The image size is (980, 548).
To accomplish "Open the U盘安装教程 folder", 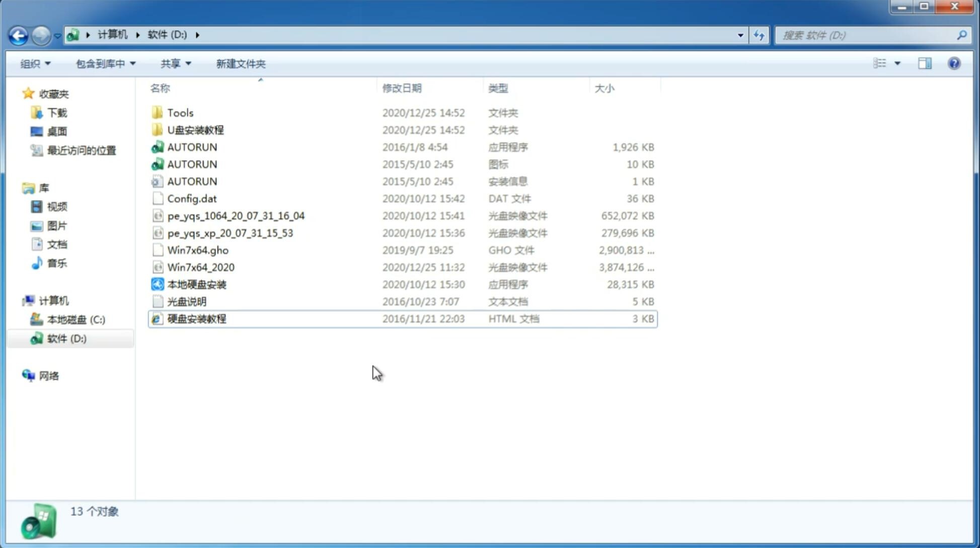I will coord(195,129).
